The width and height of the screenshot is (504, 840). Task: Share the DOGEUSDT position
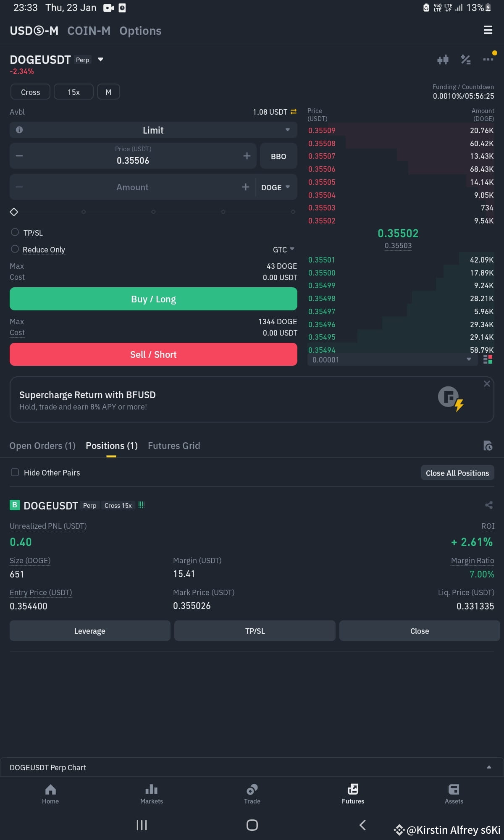489,505
